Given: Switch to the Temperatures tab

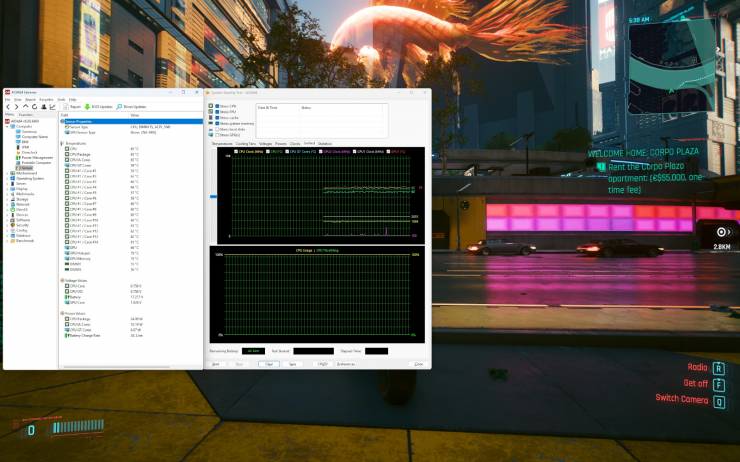Looking at the screenshot, I should (222, 143).
